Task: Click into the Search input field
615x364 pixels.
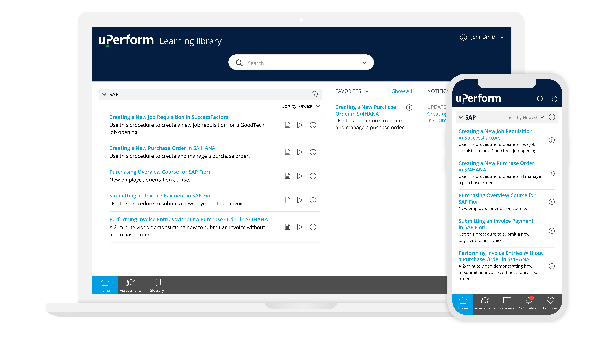Action: tap(295, 63)
